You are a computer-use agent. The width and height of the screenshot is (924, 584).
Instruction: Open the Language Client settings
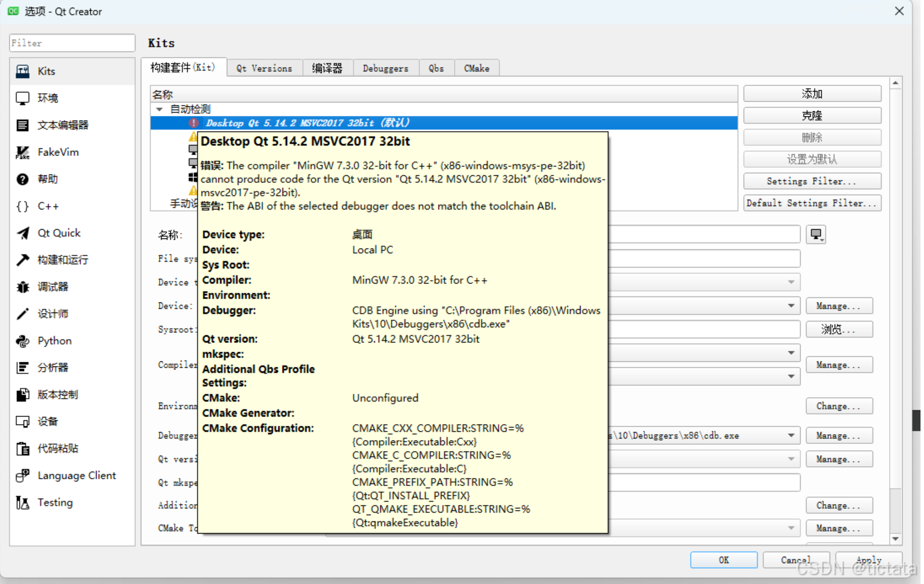[x=76, y=475]
